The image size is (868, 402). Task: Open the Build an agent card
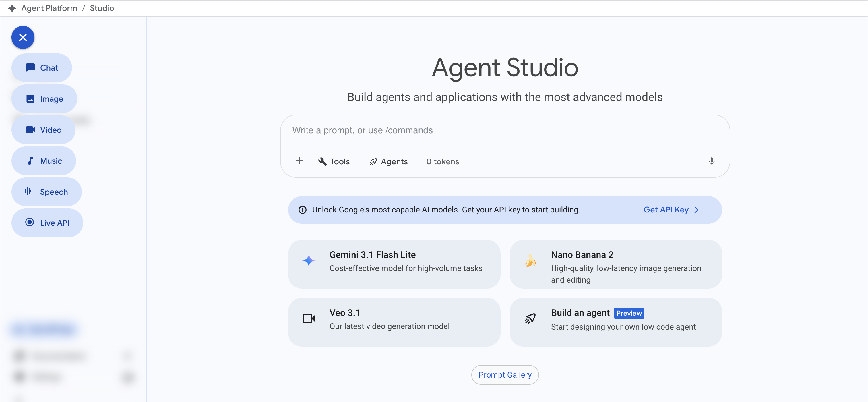pos(616,322)
